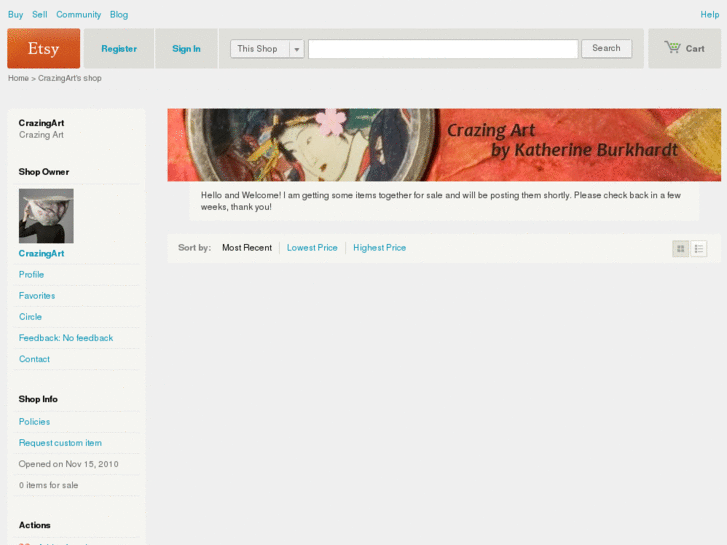Open the shop Policies

click(x=34, y=422)
